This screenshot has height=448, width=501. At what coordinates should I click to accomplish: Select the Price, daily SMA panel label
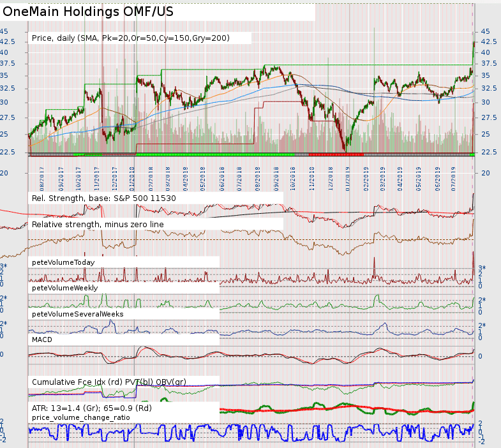coord(131,38)
